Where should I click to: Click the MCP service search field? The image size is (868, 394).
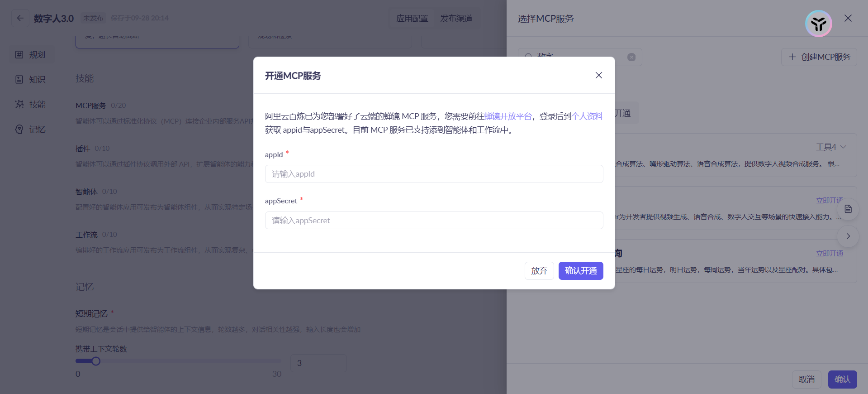[x=580, y=57]
